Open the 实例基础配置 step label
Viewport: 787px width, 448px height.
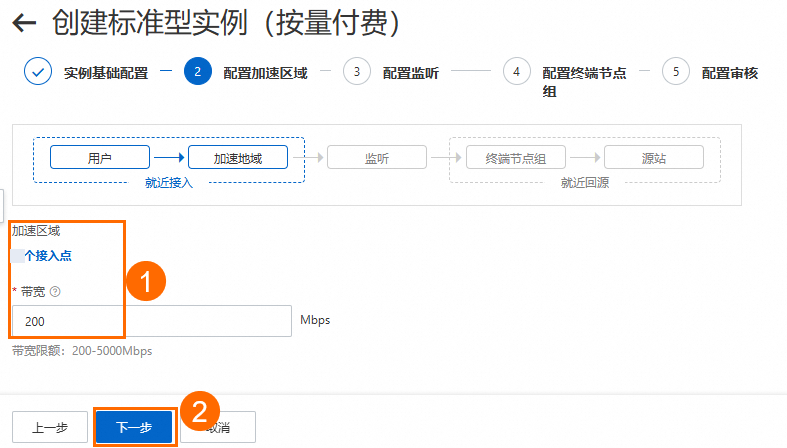[x=106, y=73]
